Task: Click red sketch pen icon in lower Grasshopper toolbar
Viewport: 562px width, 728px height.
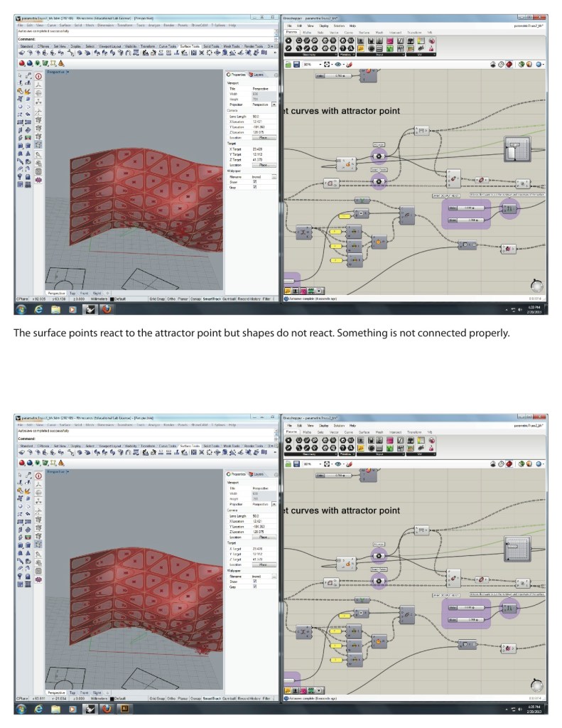Action: coord(348,464)
